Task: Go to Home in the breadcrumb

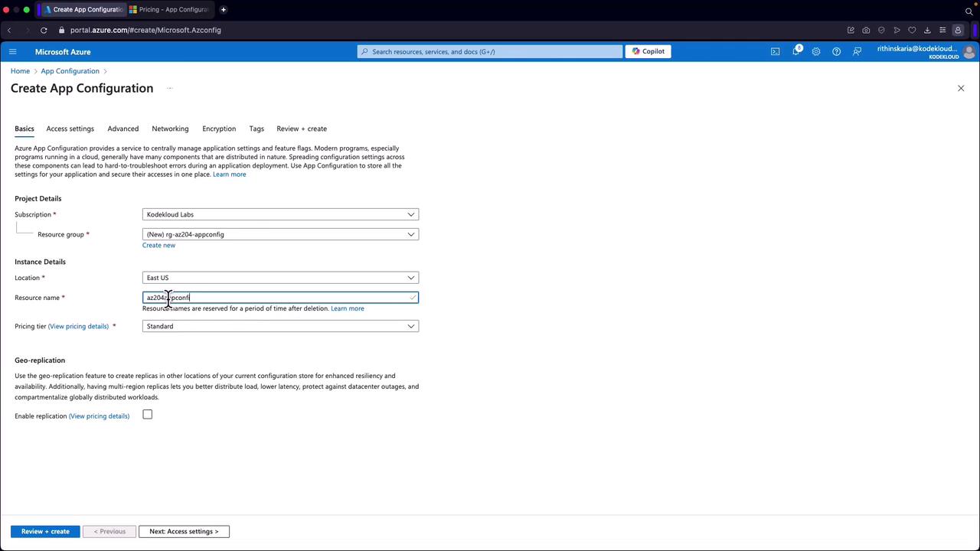Action: pyautogui.click(x=20, y=71)
